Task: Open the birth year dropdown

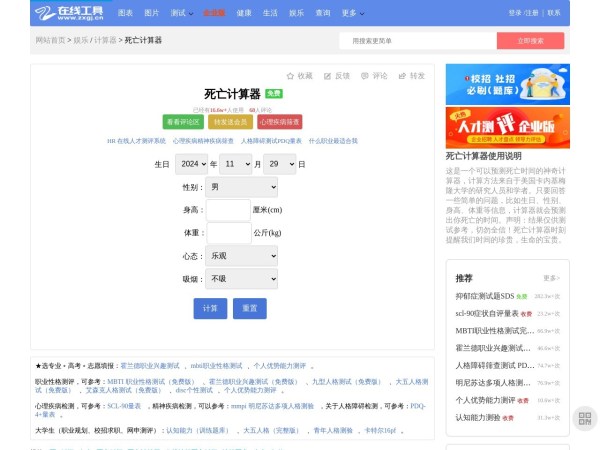Action: pyautogui.click(x=191, y=164)
